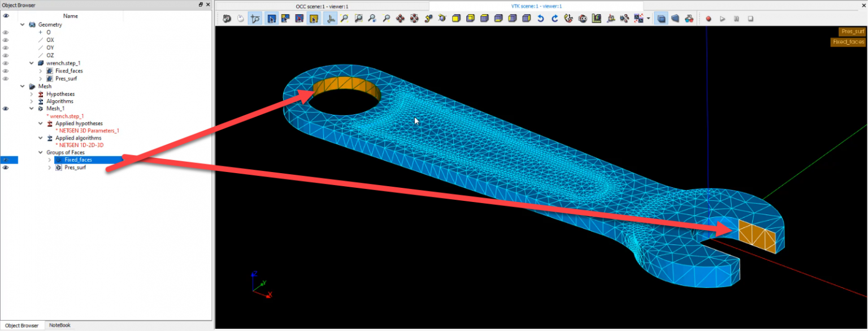Select the Dump View camera icon
Image resolution: width=868 pixels, height=331 pixels.
[225, 18]
